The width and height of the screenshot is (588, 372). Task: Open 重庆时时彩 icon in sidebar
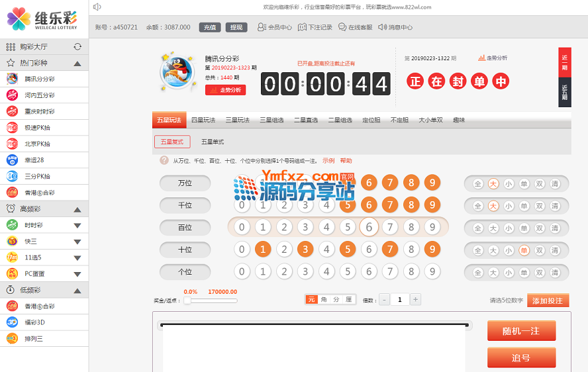click(x=12, y=111)
